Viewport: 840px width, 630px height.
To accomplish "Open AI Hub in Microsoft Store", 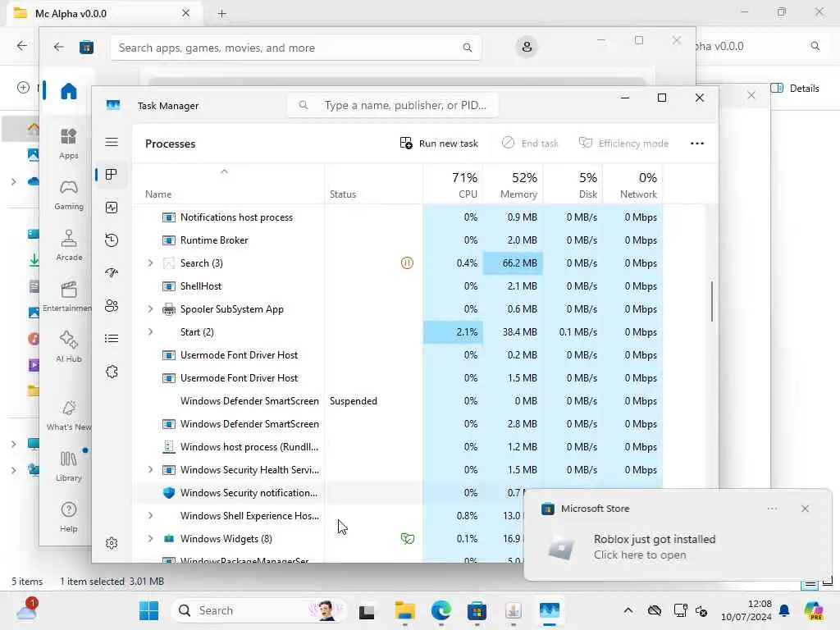I will click(69, 347).
